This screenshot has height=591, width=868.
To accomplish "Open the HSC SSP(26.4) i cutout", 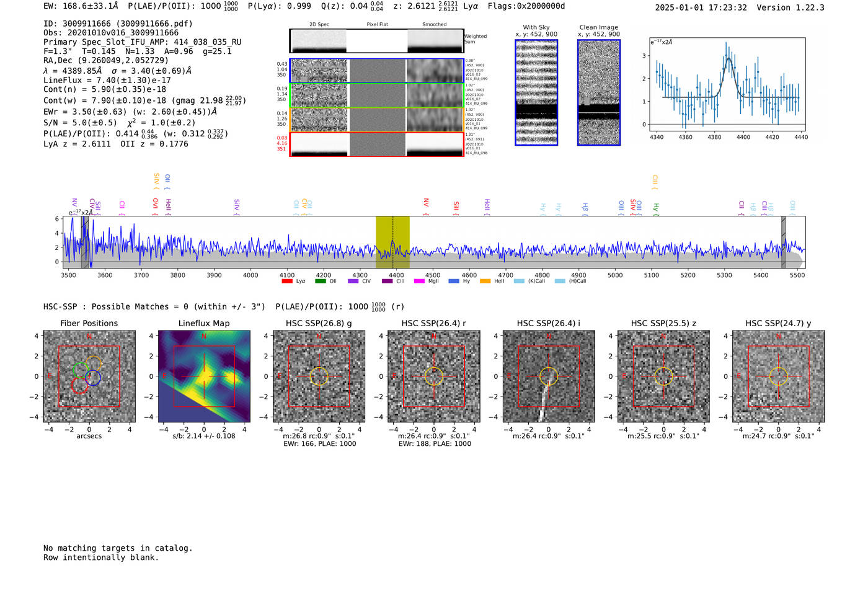I will 549,376.
